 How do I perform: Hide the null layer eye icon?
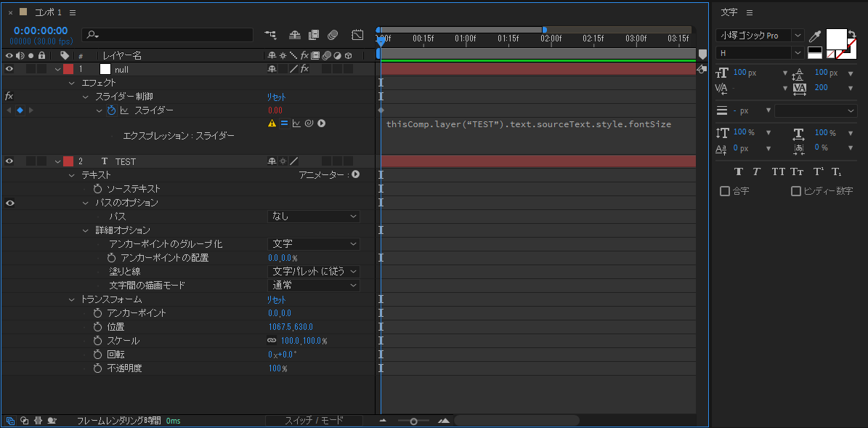tap(9, 69)
